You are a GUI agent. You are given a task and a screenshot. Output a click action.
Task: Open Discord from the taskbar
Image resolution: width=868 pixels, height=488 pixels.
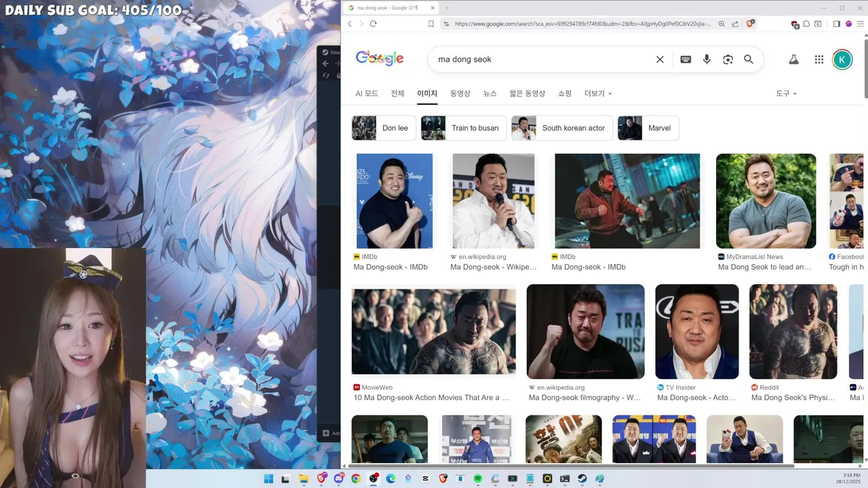(x=338, y=479)
